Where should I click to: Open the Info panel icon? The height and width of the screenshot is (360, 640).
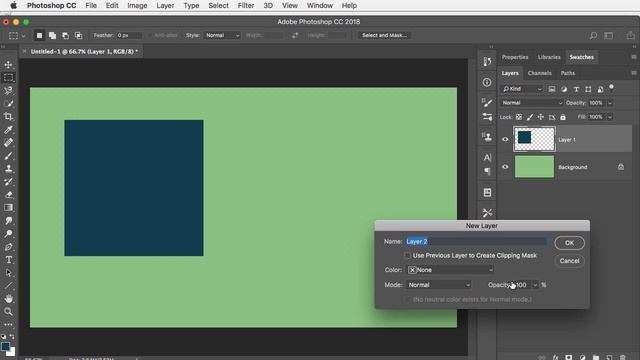tap(487, 82)
